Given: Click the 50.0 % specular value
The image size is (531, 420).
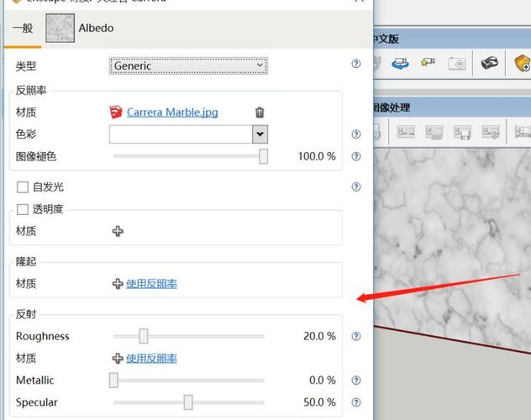Looking at the screenshot, I should coord(319,402).
